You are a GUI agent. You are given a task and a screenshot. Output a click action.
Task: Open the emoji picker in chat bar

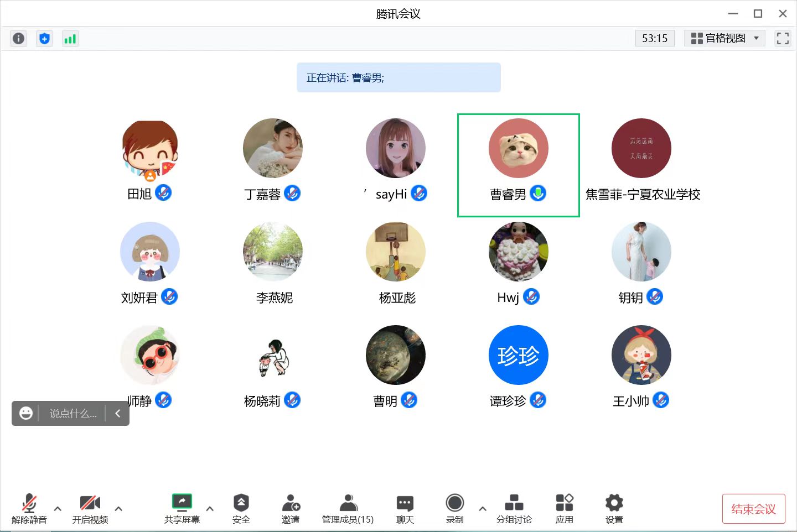pyautogui.click(x=25, y=413)
